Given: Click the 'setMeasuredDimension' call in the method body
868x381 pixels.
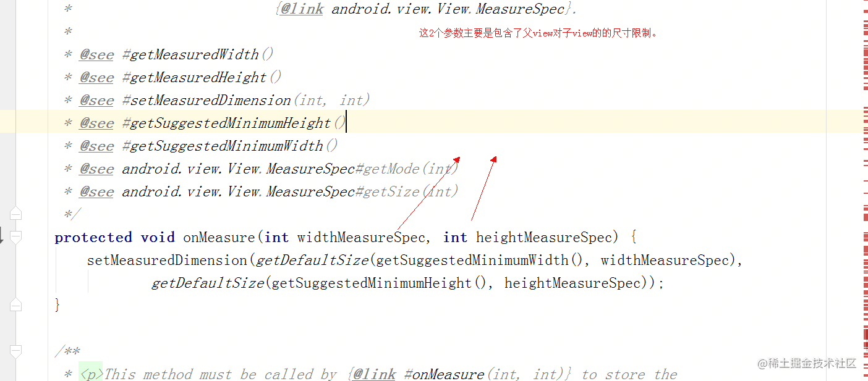Looking at the screenshot, I should click(x=167, y=260).
